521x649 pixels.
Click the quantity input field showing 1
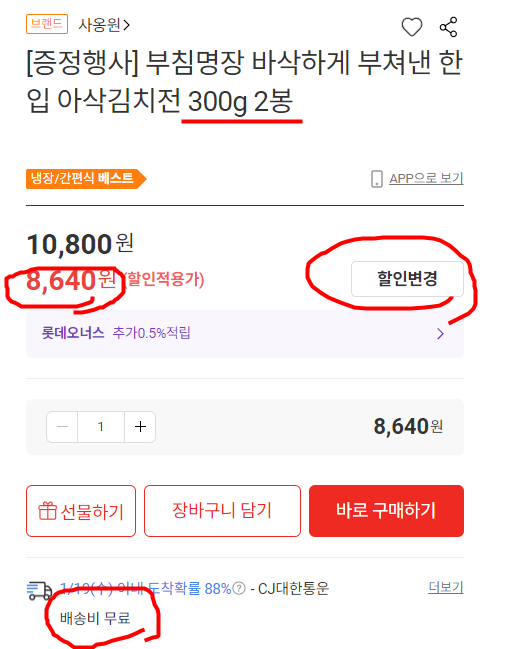[101, 427]
